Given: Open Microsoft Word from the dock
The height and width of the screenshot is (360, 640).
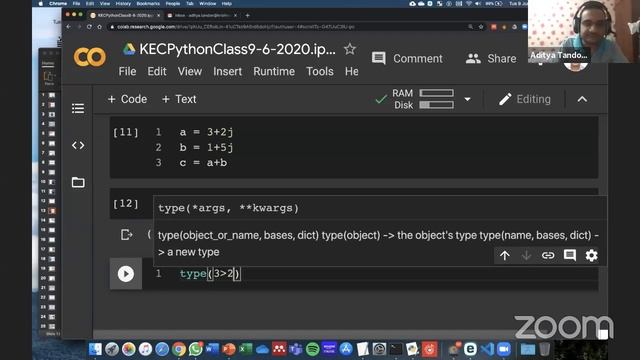Looking at the screenshot, I should pos(212,349).
